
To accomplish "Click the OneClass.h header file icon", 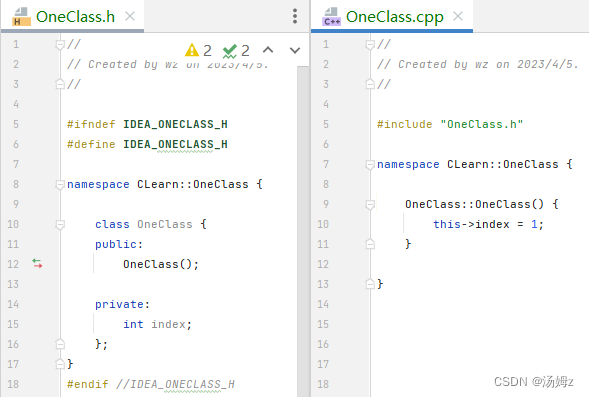I will coord(21,17).
